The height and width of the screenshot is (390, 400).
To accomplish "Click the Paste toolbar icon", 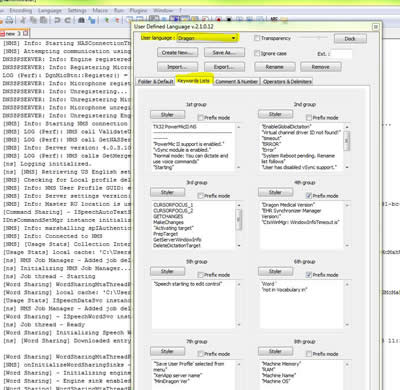I will pos(44,20).
